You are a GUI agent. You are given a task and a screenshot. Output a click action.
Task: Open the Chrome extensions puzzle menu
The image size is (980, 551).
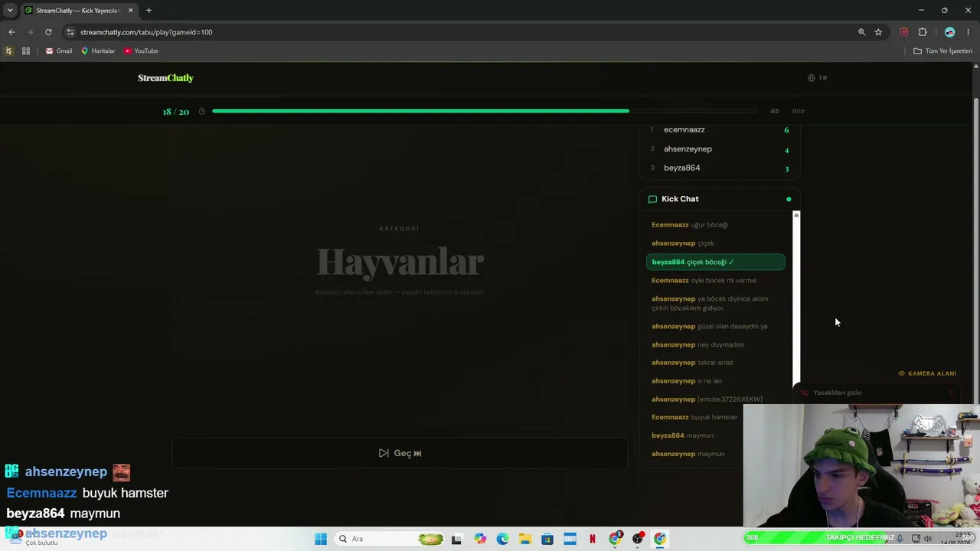click(923, 32)
